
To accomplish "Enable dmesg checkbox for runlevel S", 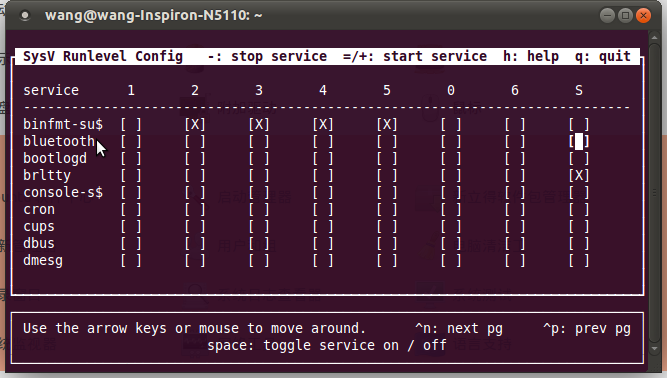I will point(579,260).
